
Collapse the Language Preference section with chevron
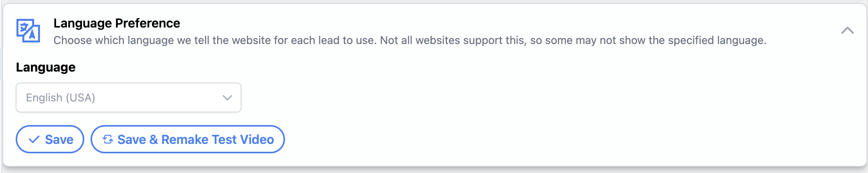(847, 30)
